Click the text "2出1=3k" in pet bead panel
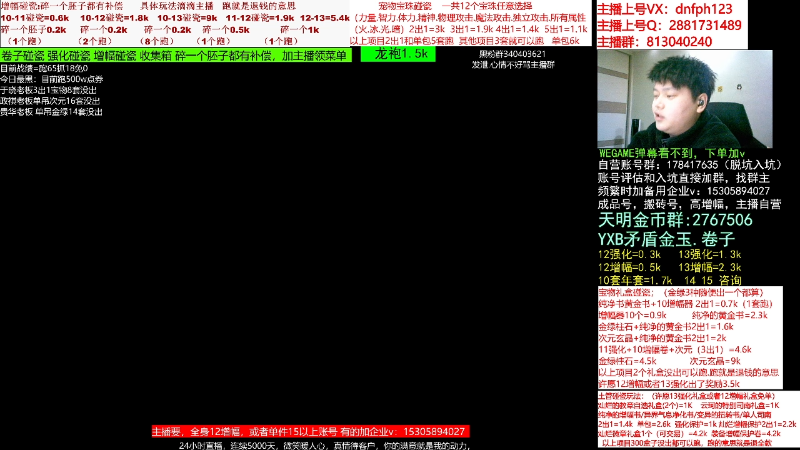 427,30
